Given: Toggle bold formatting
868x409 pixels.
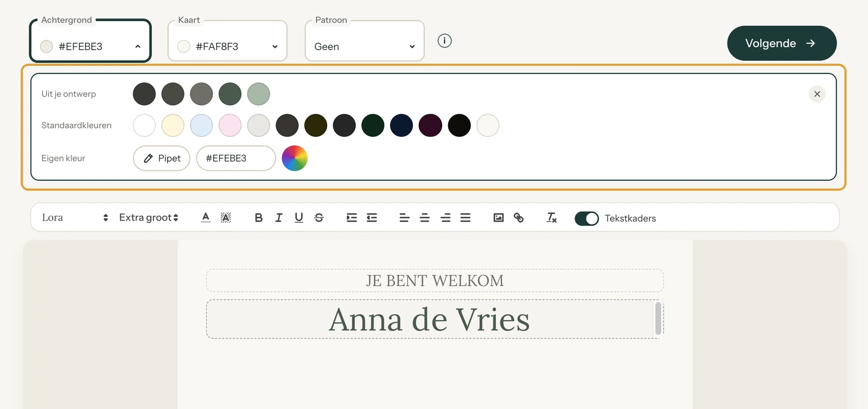Looking at the screenshot, I should point(259,217).
